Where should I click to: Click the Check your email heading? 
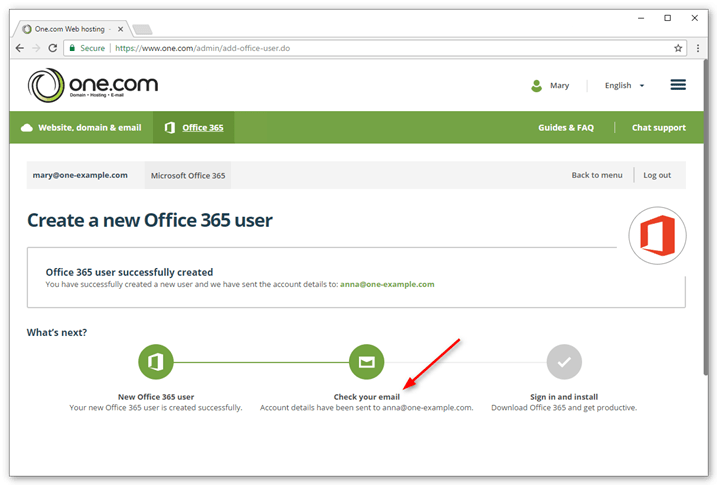[x=366, y=397]
